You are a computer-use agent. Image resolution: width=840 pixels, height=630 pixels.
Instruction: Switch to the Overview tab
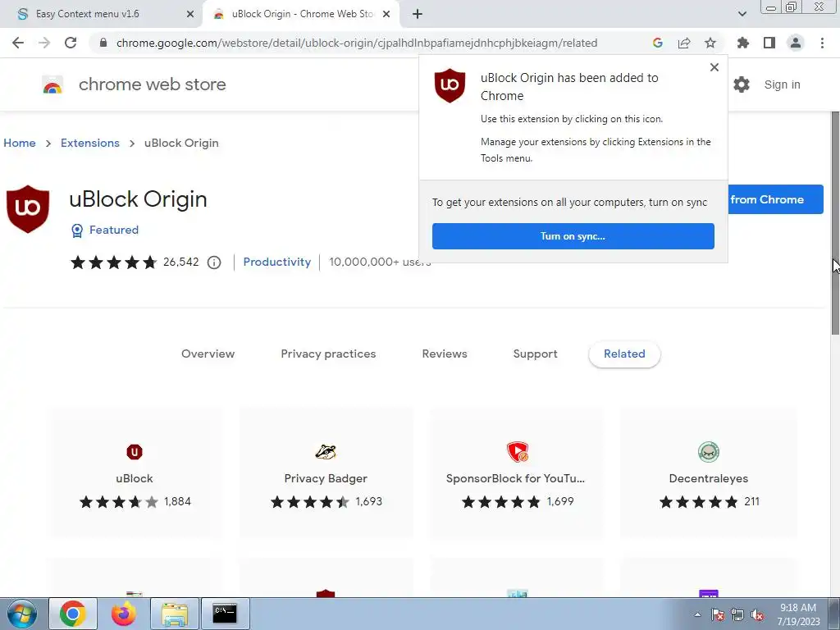click(208, 354)
